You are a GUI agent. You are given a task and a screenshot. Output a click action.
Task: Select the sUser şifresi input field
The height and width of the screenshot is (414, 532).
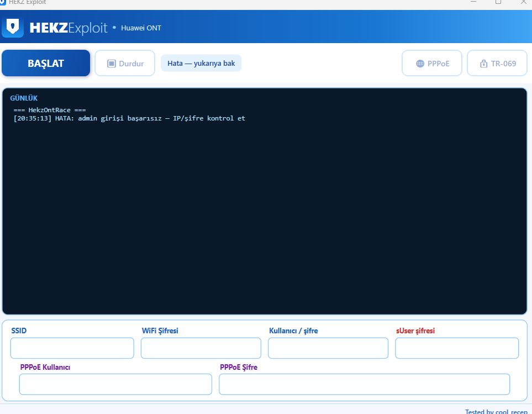point(457,348)
